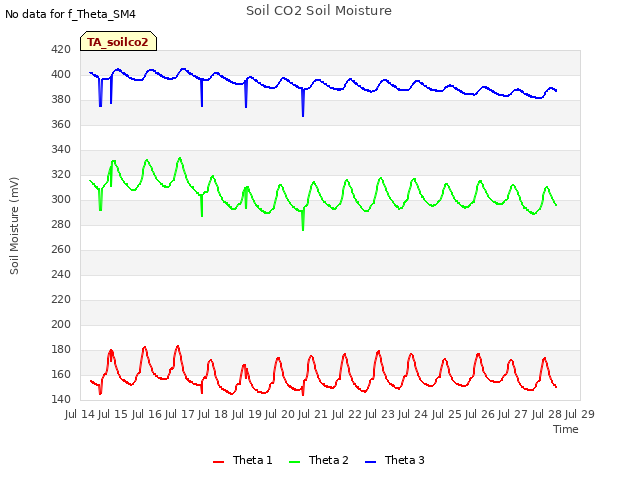
Task: Click the Jul 19 x-axis tick label
Action: (x=248, y=414)
